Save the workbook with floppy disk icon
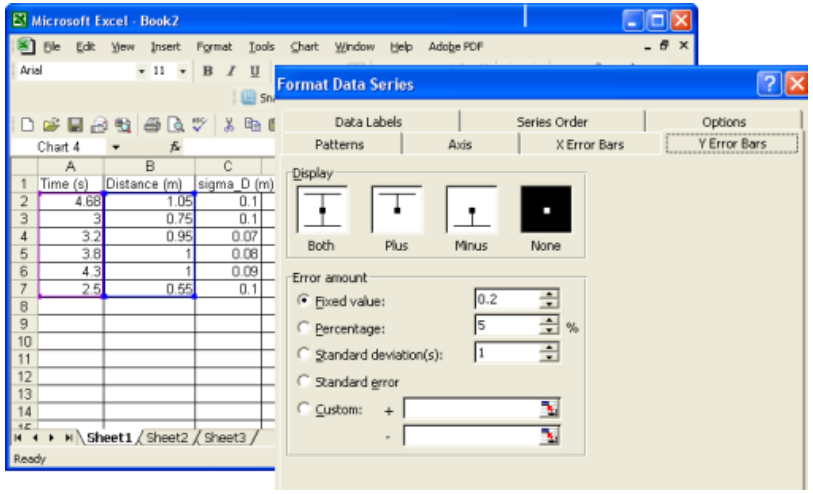This screenshot has height=494, width=813. 74,125
